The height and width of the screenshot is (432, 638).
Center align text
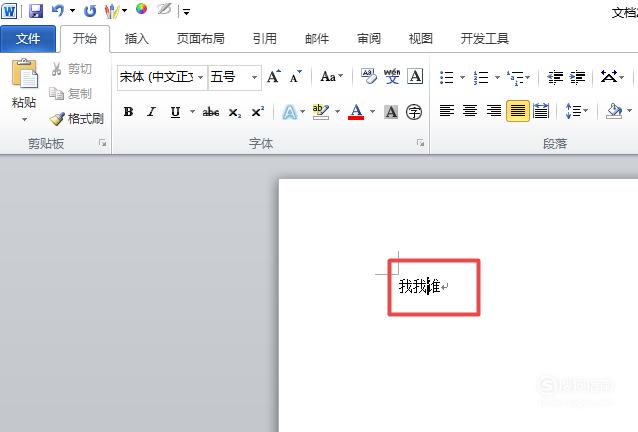point(470,111)
